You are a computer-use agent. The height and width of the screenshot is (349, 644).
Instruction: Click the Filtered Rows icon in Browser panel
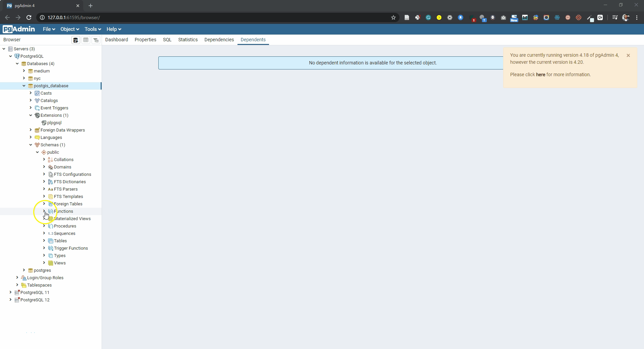point(96,40)
